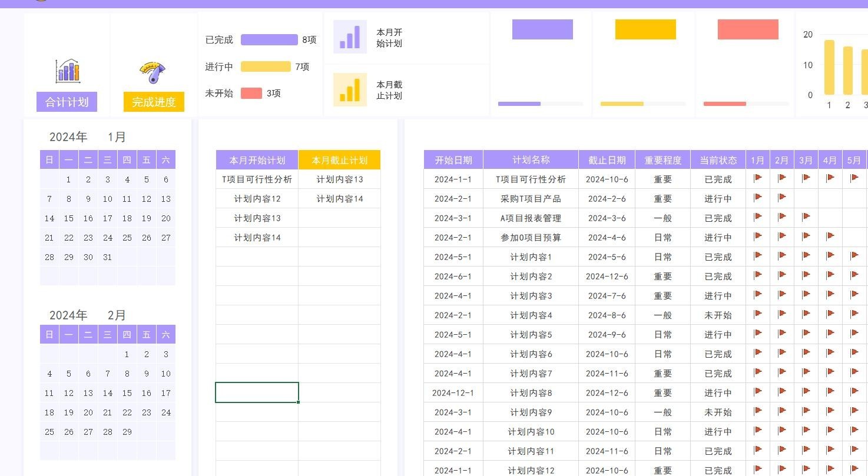
Task: Click the 2024-8-6 deadline cell
Action: [607, 315]
